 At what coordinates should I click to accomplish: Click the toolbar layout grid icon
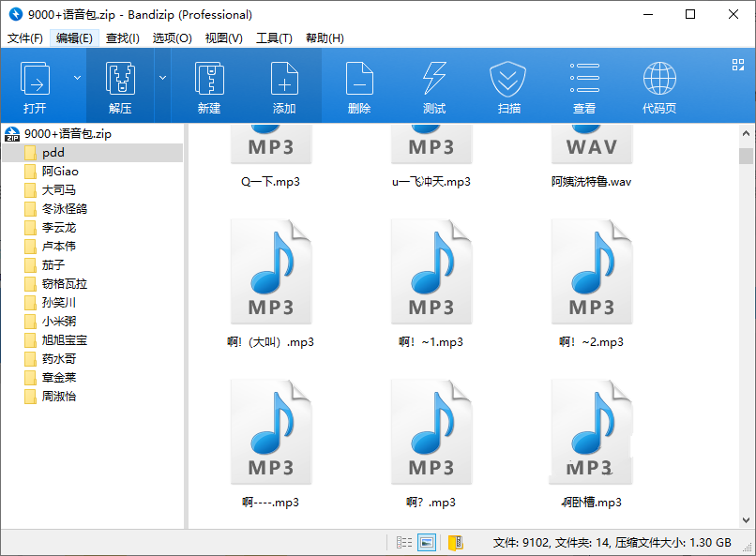737,65
